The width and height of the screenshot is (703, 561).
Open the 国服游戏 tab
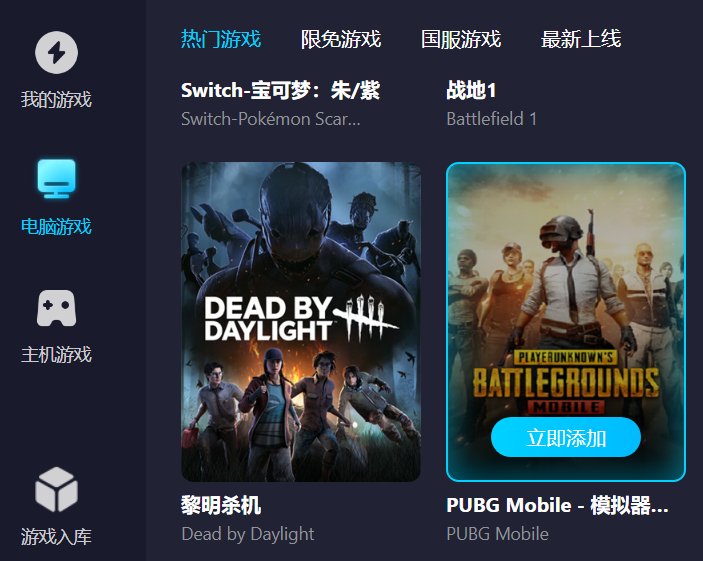461,39
